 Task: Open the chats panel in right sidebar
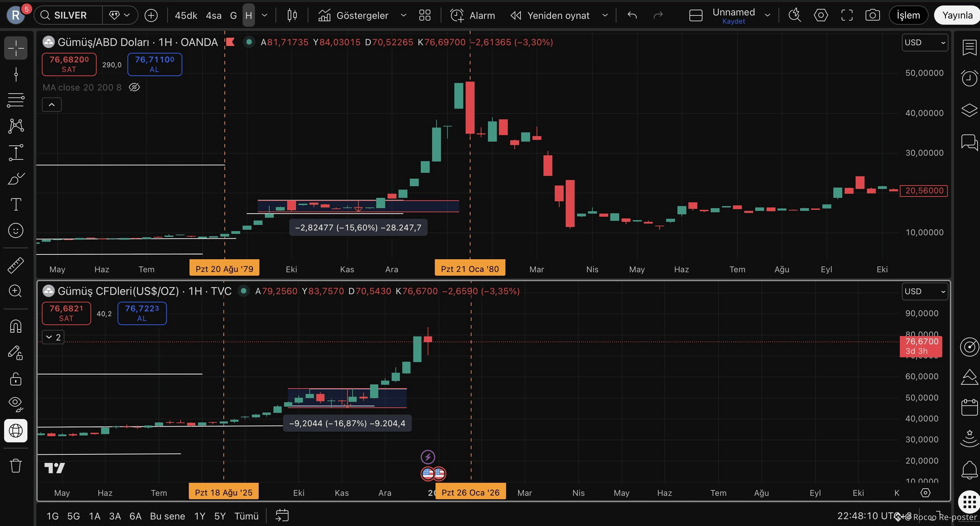[969, 142]
